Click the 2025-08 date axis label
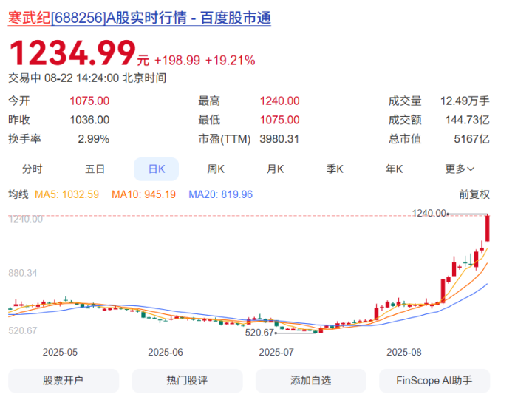This screenshot has width=532, height=400. [x=403, y=352]
